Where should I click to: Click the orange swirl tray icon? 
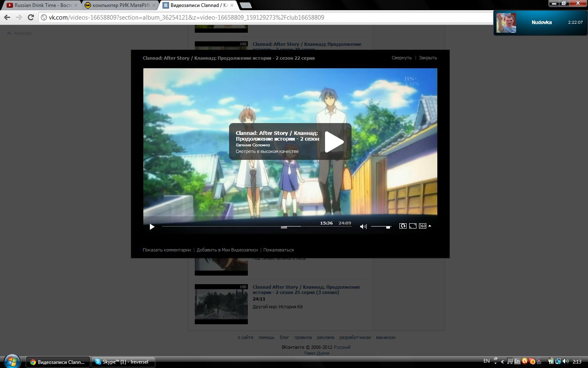coord(525,361)
